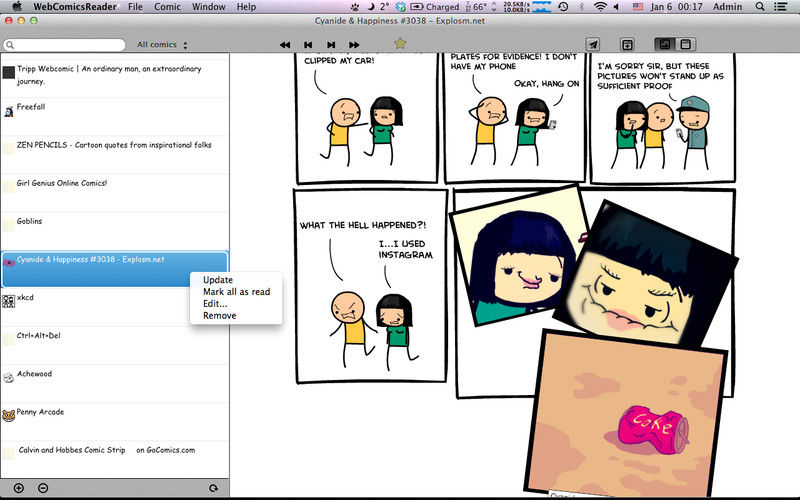The image size is (800, 500).
Task: Open the Time Machine menu bar icon
Action: pyautogui.click(x=563, y=7)
